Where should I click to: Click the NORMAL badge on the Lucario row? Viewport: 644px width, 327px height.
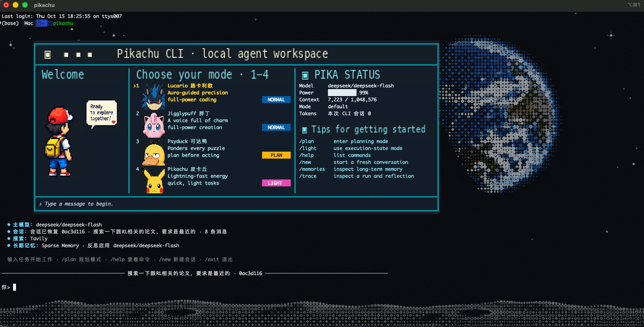[276, 100]
